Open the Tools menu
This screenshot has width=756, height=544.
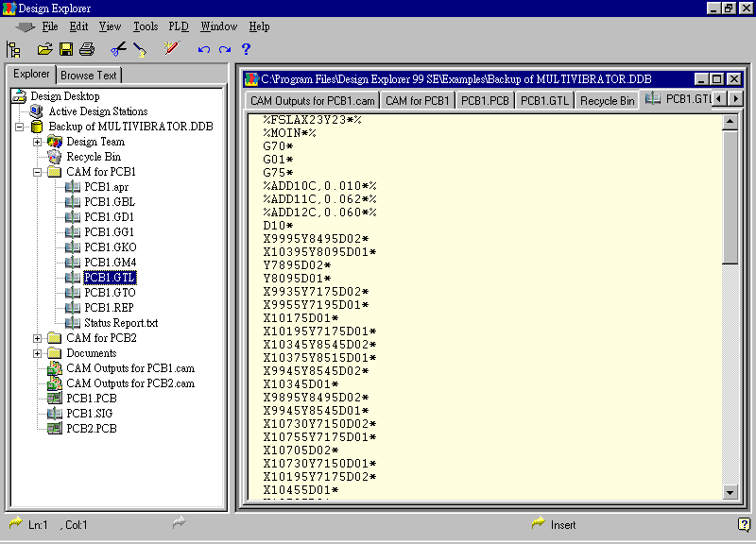[144, 26]
